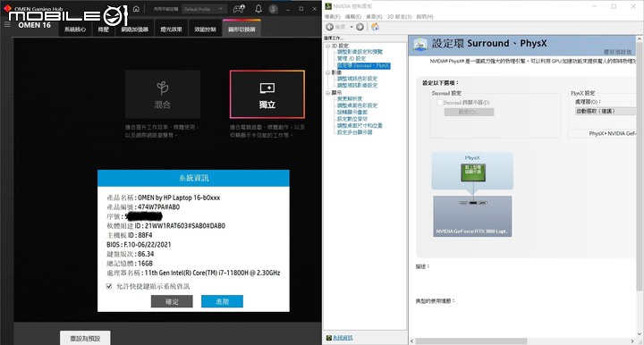The height and width of the screenshot is (345, 644).
Task: Click the NVIDIA GeForce RTX 3060 GPU box
Action: (x=472, y=216)
